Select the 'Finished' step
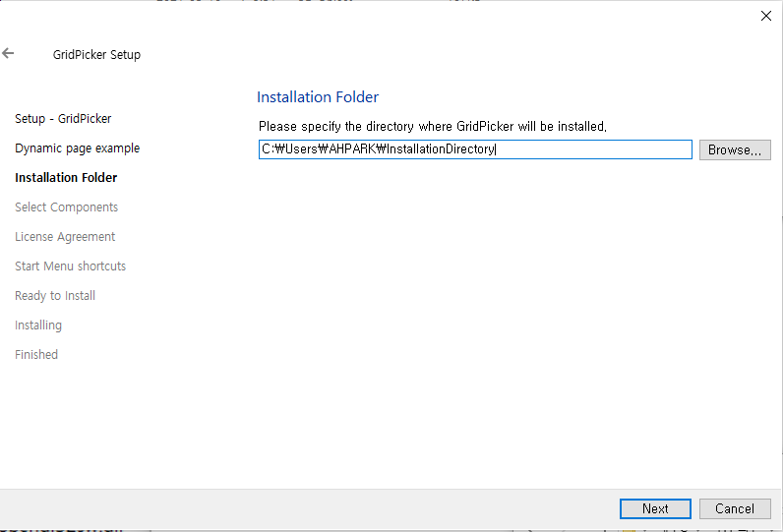This screenshot has height=532, width=783. [x=36, y=354]
